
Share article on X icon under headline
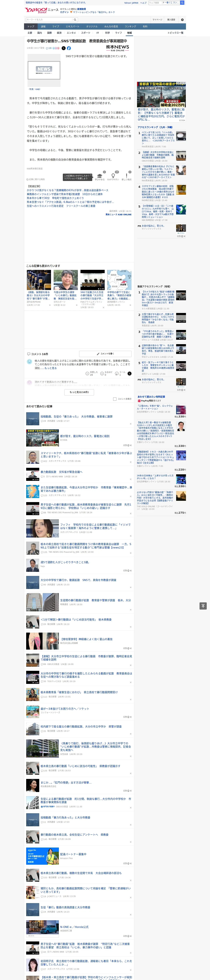click(x=64, y=48)
